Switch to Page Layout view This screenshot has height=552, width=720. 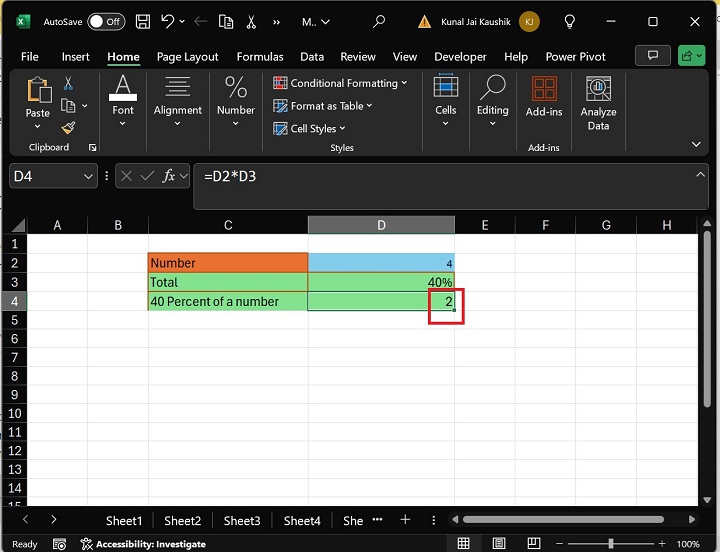click(501, 544)
